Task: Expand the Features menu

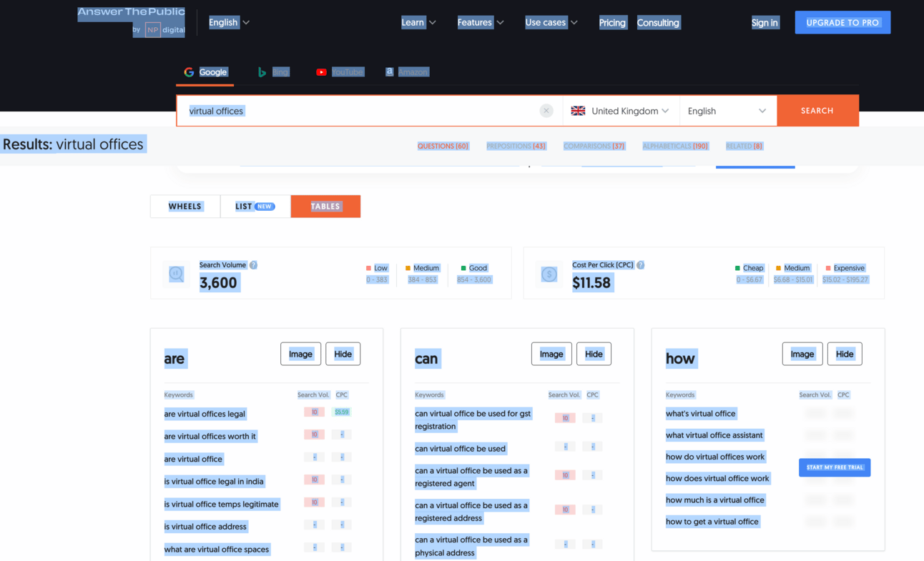Action: tap(480, 23)
